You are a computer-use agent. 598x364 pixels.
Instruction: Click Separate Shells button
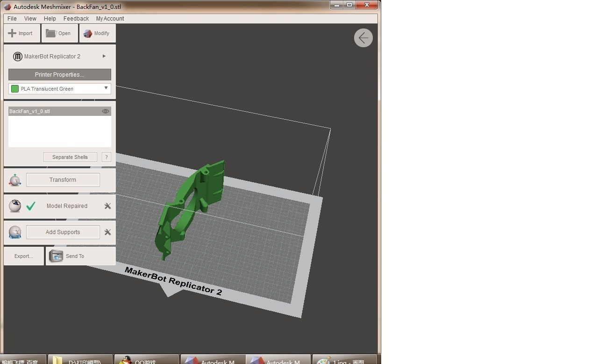(70, 157)
